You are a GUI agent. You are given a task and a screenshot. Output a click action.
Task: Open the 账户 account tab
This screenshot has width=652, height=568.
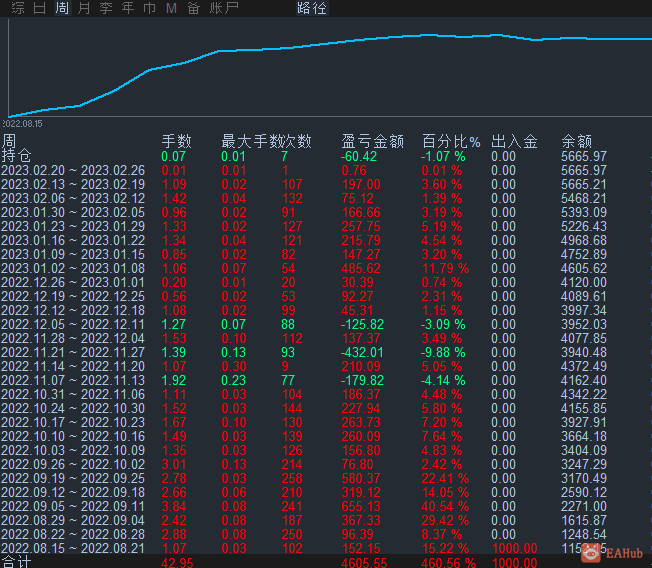click(224, 8)
